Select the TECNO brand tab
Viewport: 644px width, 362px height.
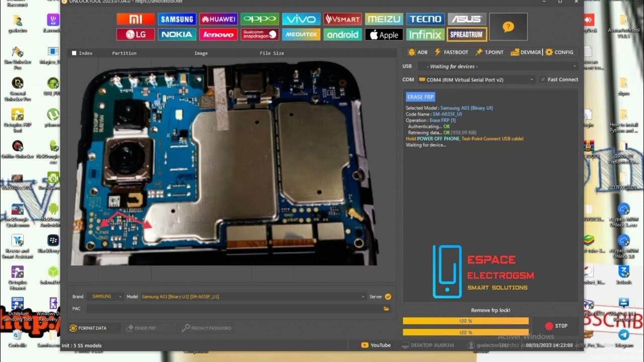point(426,19)
